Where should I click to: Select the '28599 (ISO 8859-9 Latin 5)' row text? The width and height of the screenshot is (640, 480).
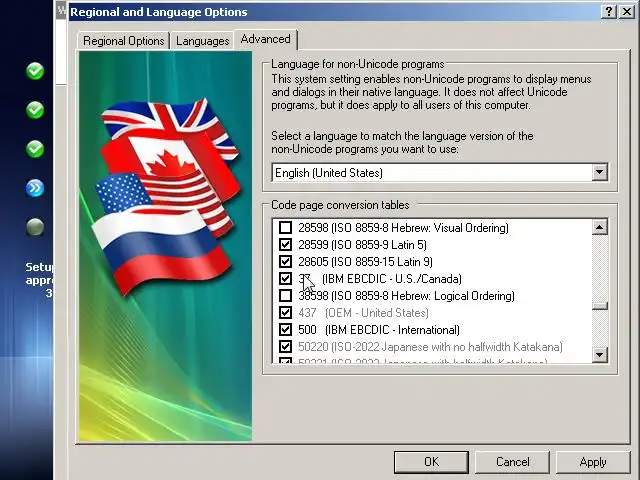[362, 244]
